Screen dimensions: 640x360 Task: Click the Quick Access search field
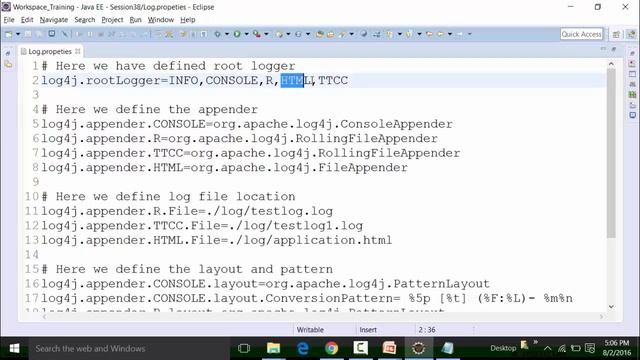pyautogui.click(x=581, y=34)
